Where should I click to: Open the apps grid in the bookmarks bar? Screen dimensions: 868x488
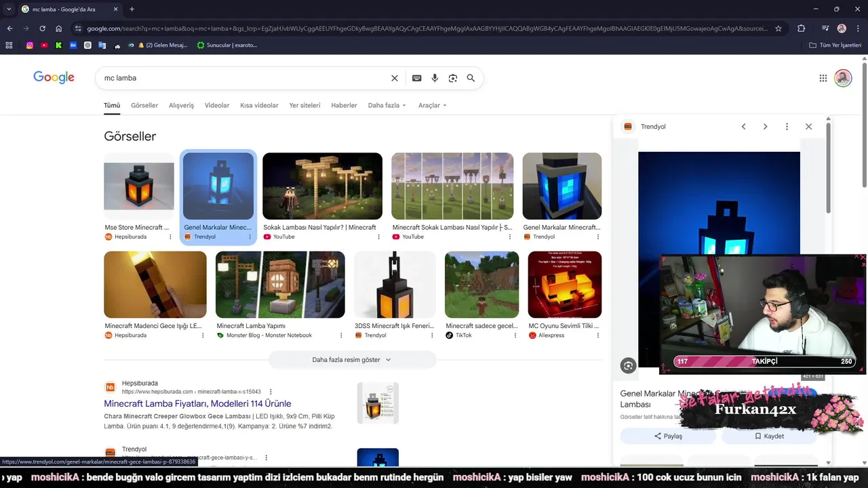tap(9, 45)
